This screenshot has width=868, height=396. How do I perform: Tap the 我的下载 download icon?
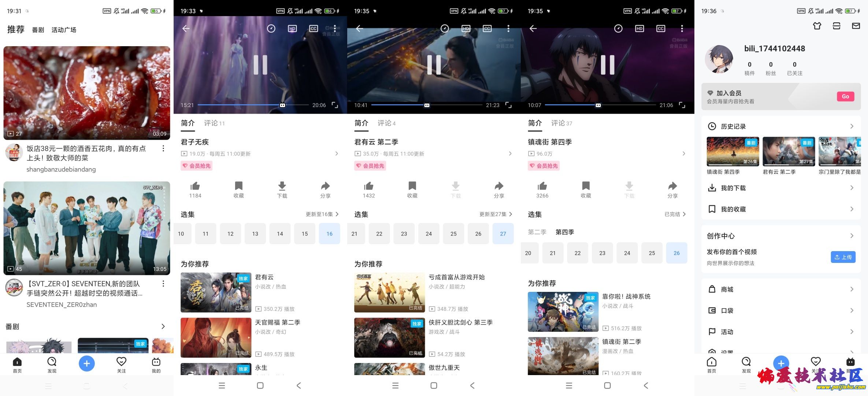tap(712, 188)
